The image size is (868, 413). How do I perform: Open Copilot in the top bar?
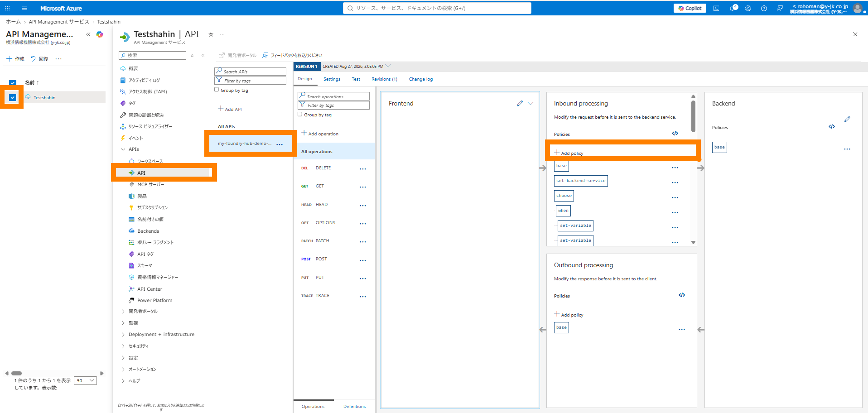coord(690,8)
